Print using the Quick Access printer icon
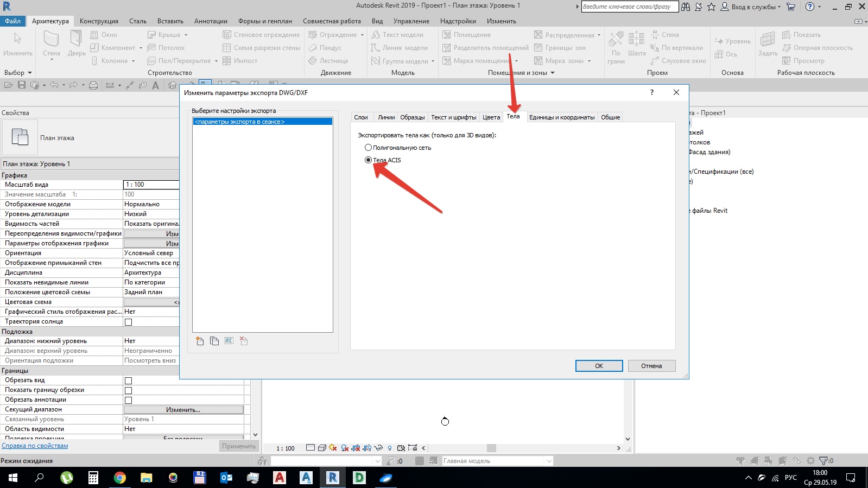 click(x=93, y=85)
